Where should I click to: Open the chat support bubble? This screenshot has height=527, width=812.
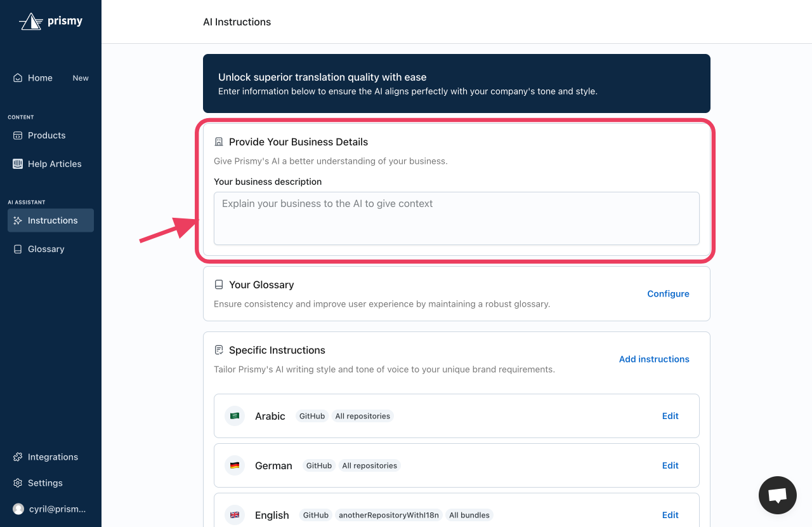pyautogui.click(x=778, y=495)
